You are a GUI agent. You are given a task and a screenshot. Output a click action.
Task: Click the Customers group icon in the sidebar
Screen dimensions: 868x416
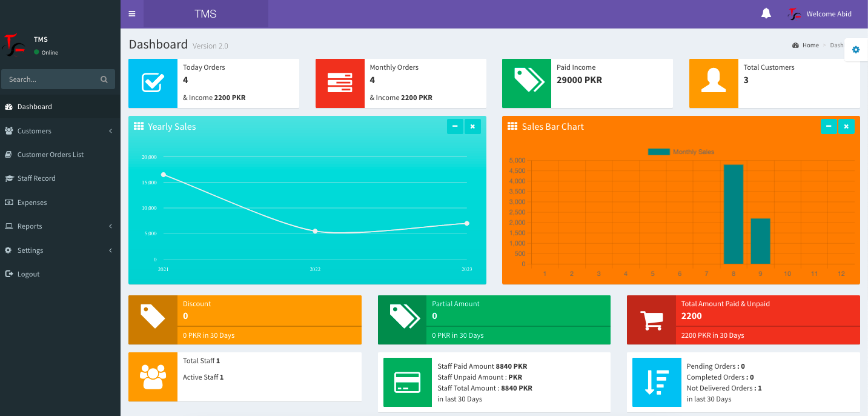(x=8, y=131)
